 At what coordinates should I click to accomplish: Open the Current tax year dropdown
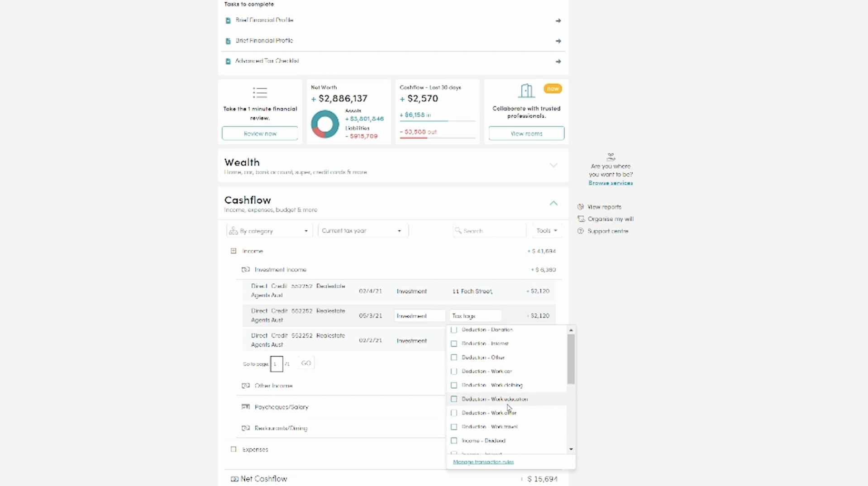tap(363, 231)
